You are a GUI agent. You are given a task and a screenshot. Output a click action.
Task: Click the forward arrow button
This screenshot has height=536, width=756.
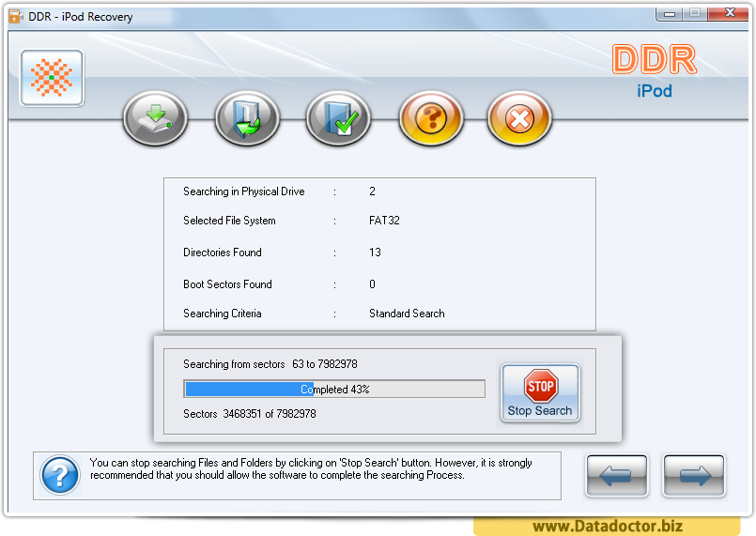694,476
